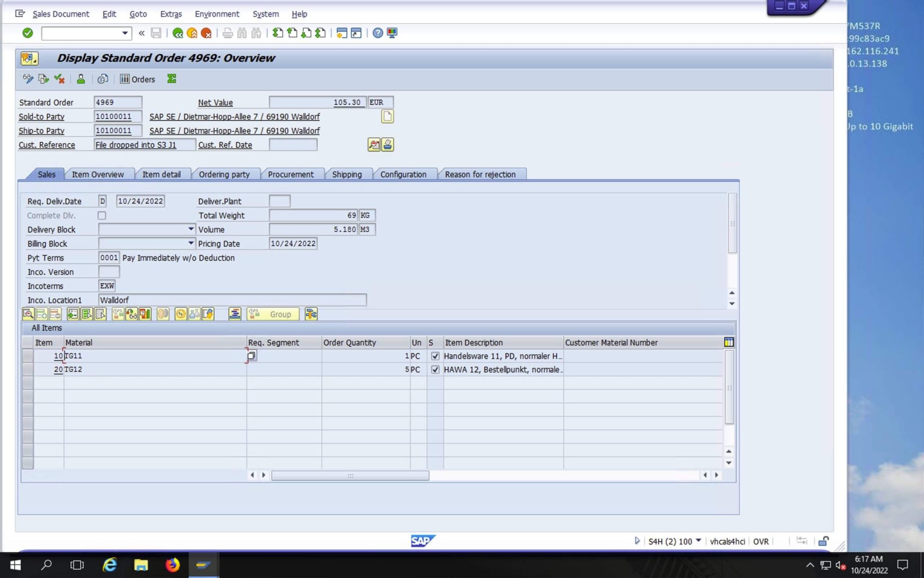Image resolution: width=924 pixels, height=578 pixels.
Task: Open the Goto menu
Action: pos(138,14)
